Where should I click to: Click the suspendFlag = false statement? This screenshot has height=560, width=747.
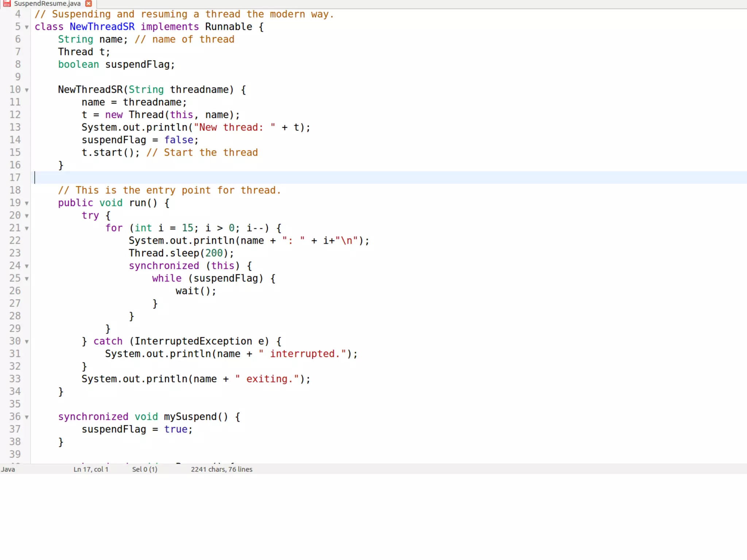point(140,140)
